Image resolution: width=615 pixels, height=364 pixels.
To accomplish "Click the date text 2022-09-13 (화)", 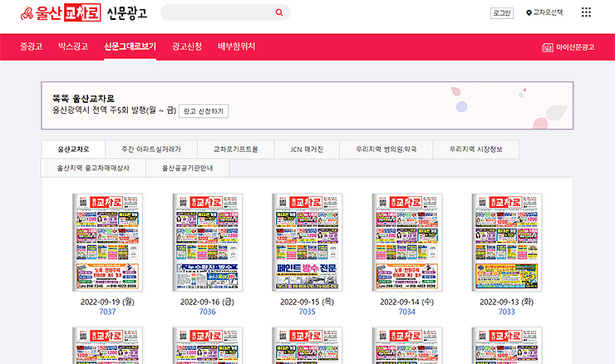I will click(507, 302).
